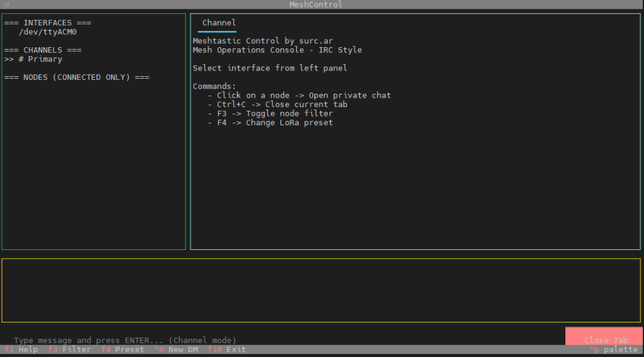Click 'F4 -> Change LoRa preset' line
Screen dimensions: 644x357
[x=270, y=123]
